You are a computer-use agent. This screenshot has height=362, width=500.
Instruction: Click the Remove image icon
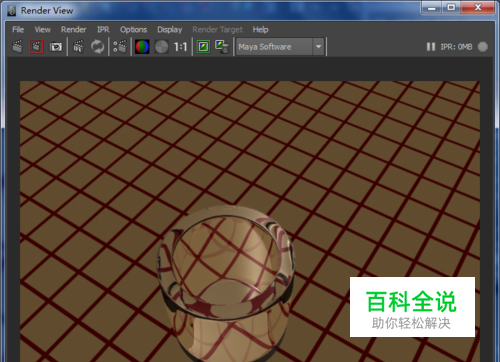pos(222,47)
